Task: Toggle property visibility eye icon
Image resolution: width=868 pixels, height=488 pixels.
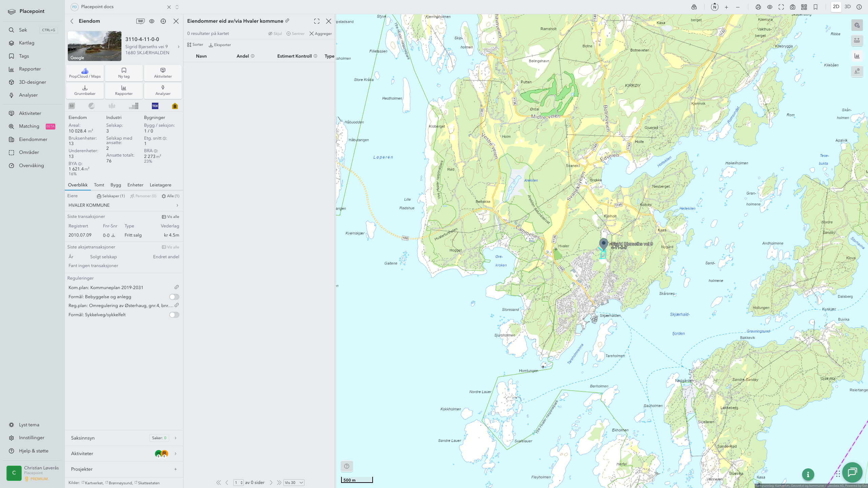Action: pyautogui.click(x=152, y=21)
